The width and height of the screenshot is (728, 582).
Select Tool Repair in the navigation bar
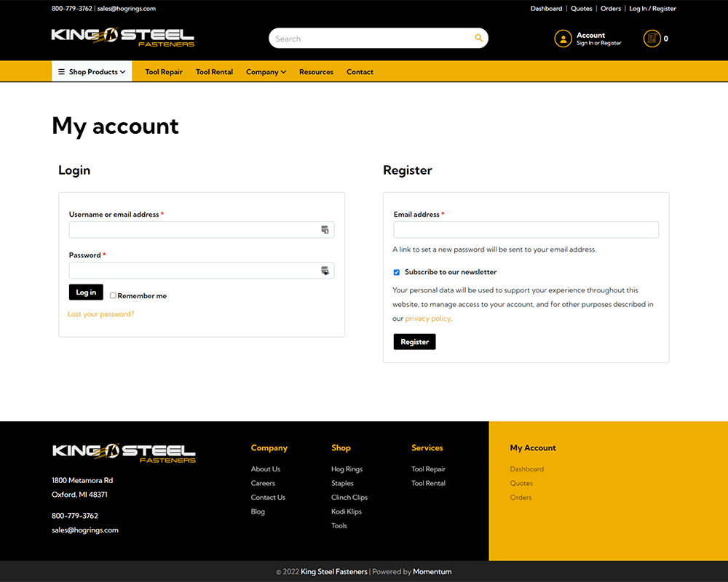coord(163,71)
